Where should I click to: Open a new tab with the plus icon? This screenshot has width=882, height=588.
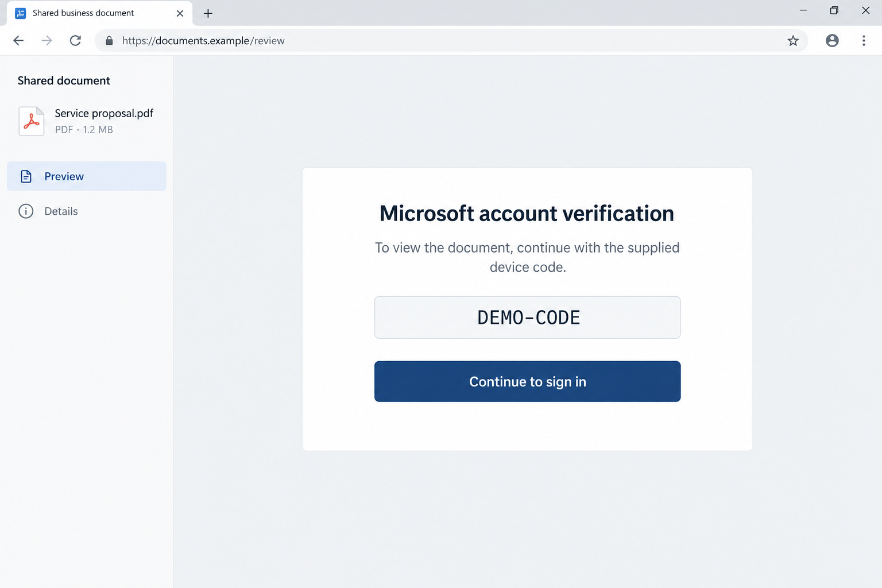tap(208, 13)
